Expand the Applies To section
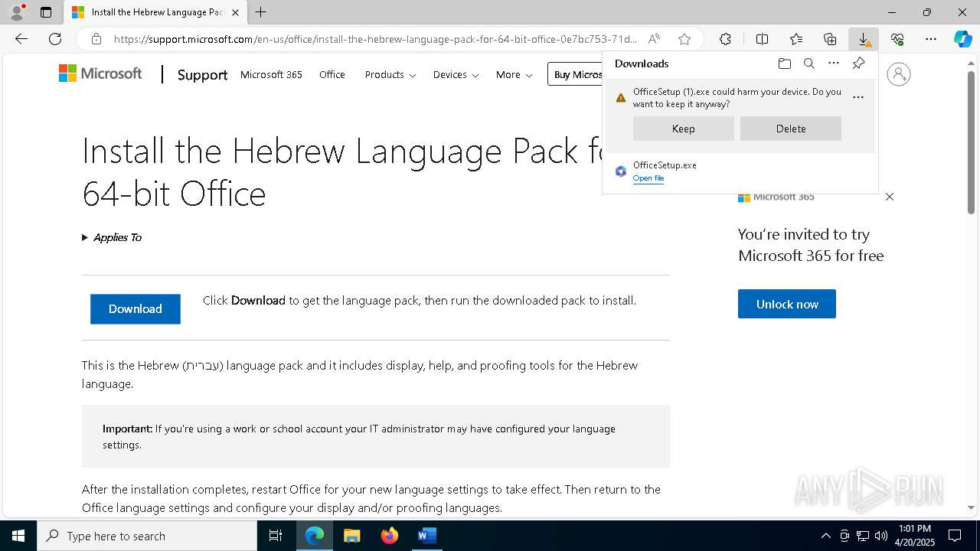The image size is (980, 551). 112,237
